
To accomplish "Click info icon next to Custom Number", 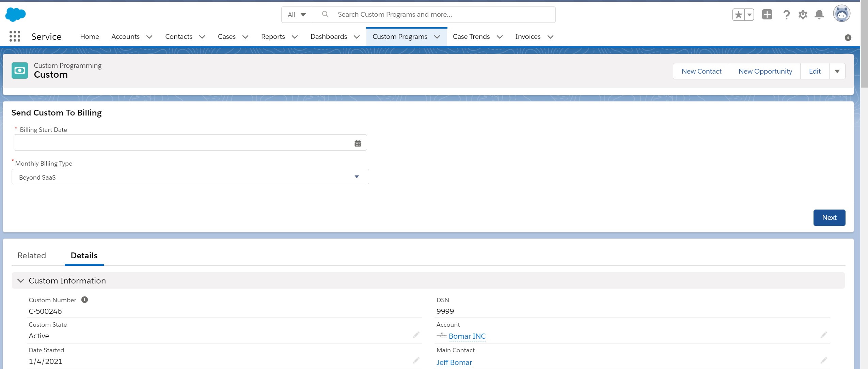I will [x=84, y=300].
